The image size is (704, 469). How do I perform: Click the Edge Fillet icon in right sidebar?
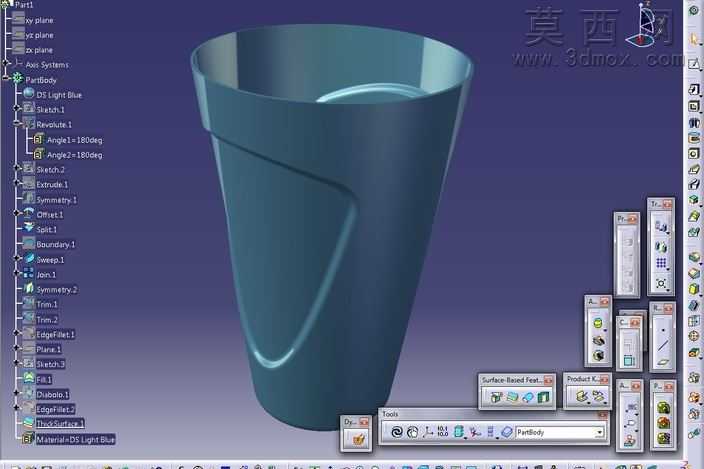tap(694, 258)
